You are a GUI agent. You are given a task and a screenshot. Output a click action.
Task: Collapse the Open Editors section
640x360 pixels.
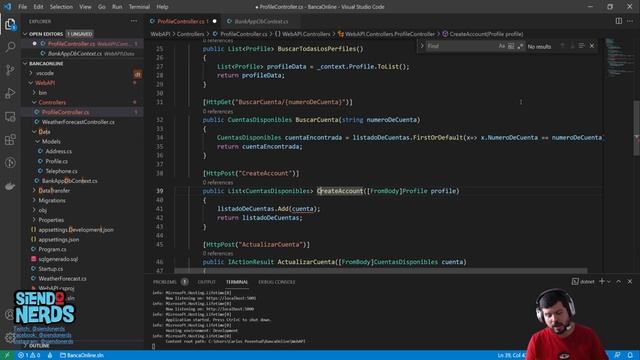[25, 34]
